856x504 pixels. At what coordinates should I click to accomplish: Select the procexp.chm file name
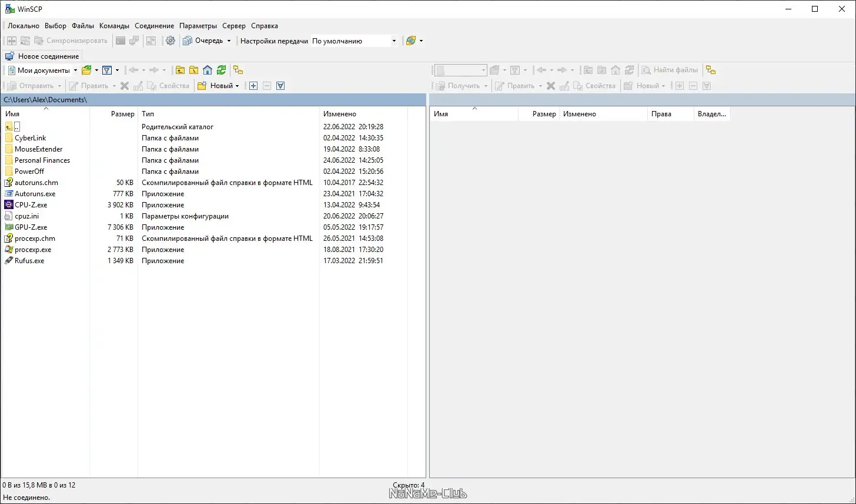click(35, 238)
